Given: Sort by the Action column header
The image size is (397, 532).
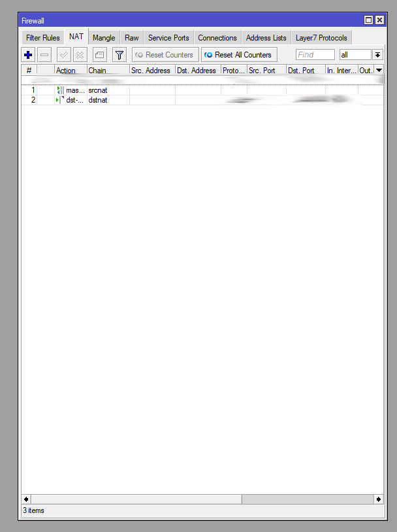Looking at the screenshot, I should [71, 70].
